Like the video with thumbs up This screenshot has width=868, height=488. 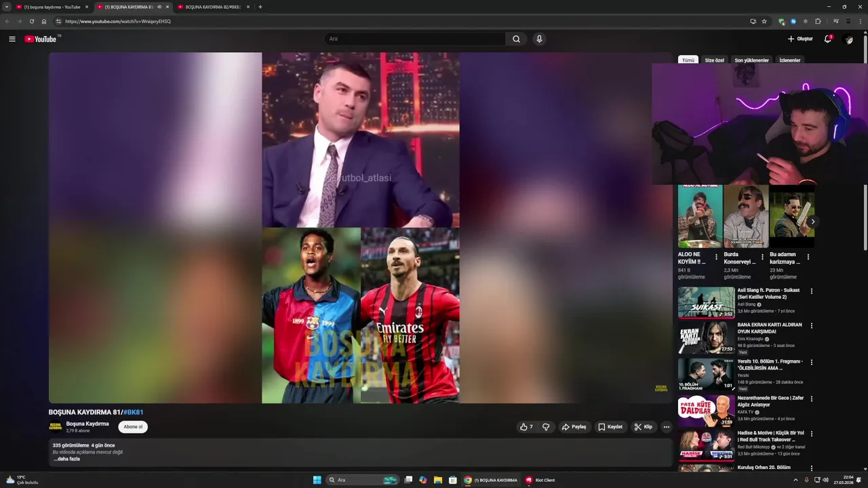click(526, 427)
